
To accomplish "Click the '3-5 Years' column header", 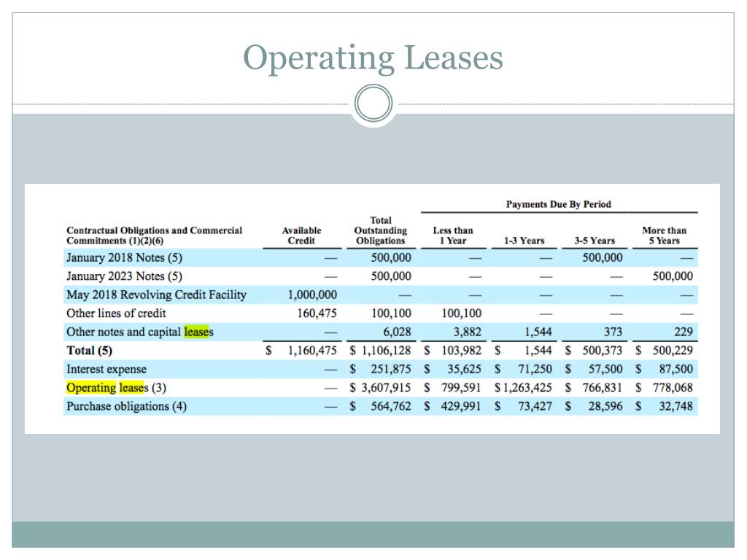I will [595, 241].
